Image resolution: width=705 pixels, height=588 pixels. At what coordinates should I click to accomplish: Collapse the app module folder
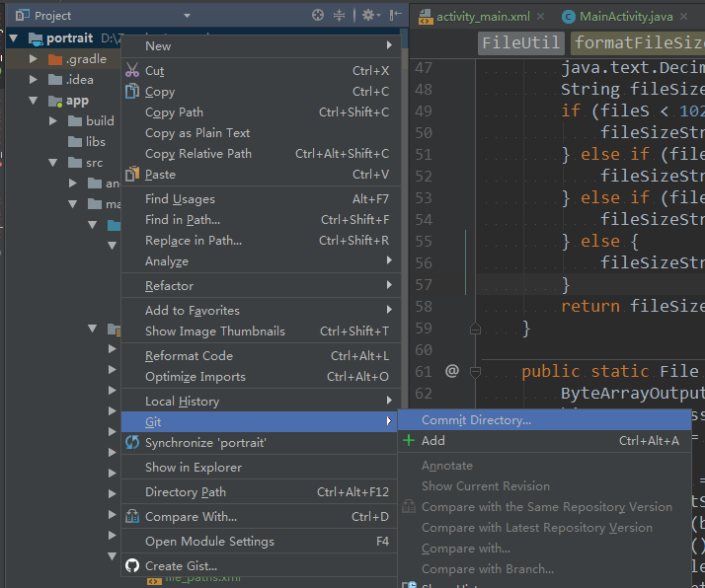(x=34, y=101)
